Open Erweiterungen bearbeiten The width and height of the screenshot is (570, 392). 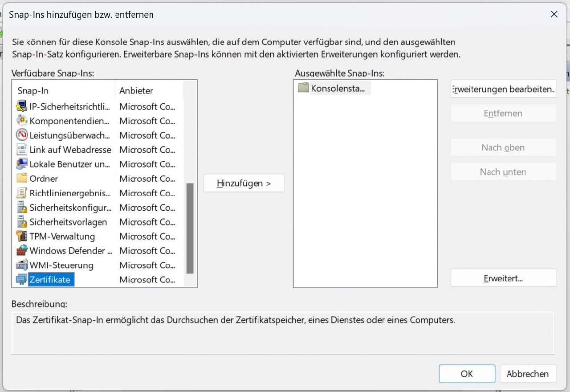(x=503, y=89)
